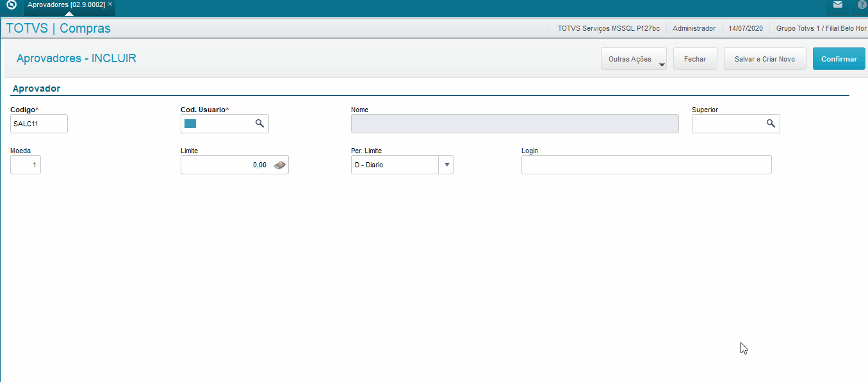The height and width of the screenshot is (382, 868).
Task: Focus the Login input field
Action: pos(646,165)
